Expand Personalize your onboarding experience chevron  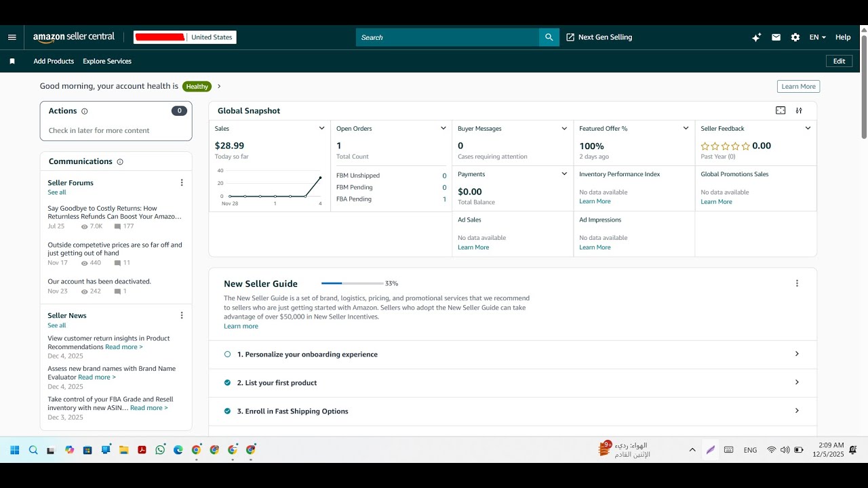click(x=797, y=354)
